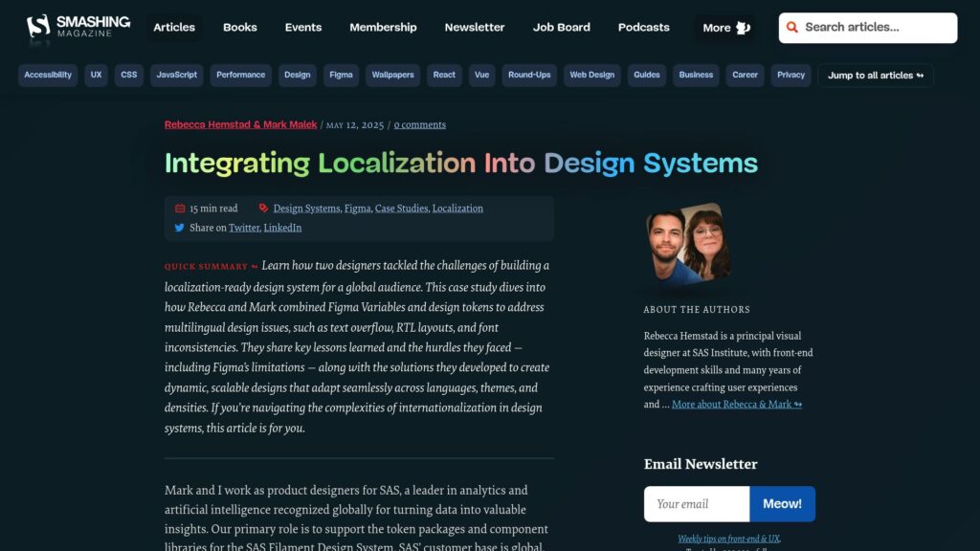Screen dimensions: 980x551
Task: Open the Figma tag link under the title
Action: click(358, 209)
